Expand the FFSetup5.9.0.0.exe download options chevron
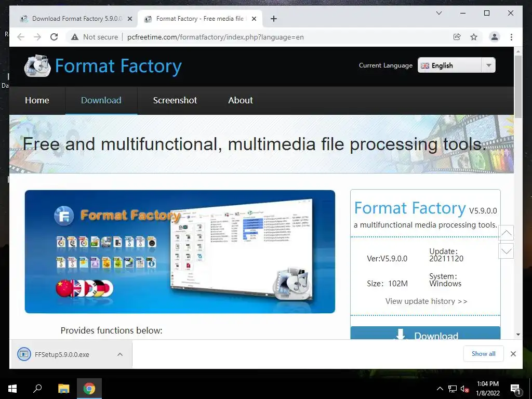The width and height of the screenshot is (532, 399). (120, 354)
